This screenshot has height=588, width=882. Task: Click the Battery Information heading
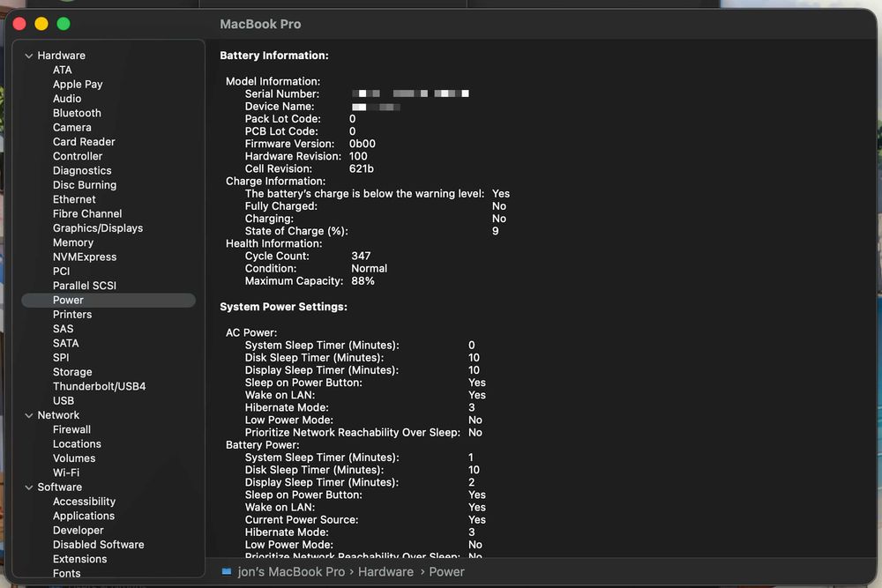pos(274,56)
